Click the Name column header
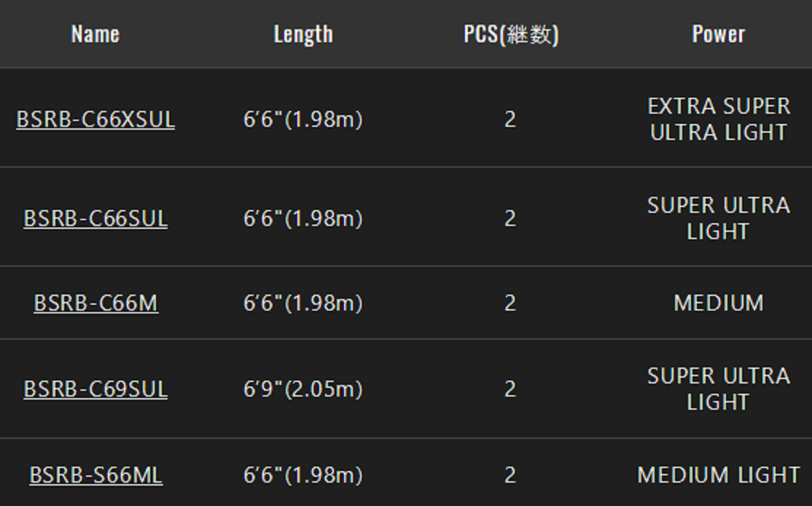Viewport: 812px width, 506px height. point(95,34)
